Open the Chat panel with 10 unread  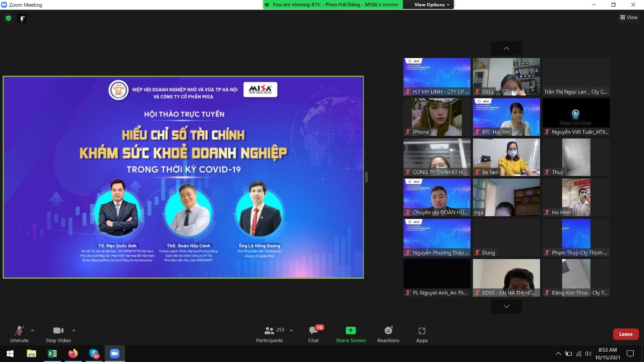pyautogui.click(x=313, y=331)
